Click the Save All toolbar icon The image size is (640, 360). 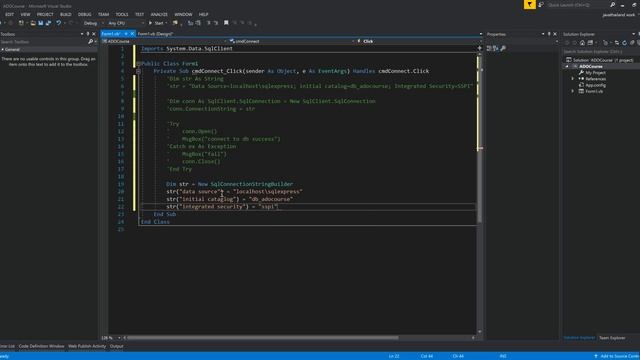pos(48,23)
